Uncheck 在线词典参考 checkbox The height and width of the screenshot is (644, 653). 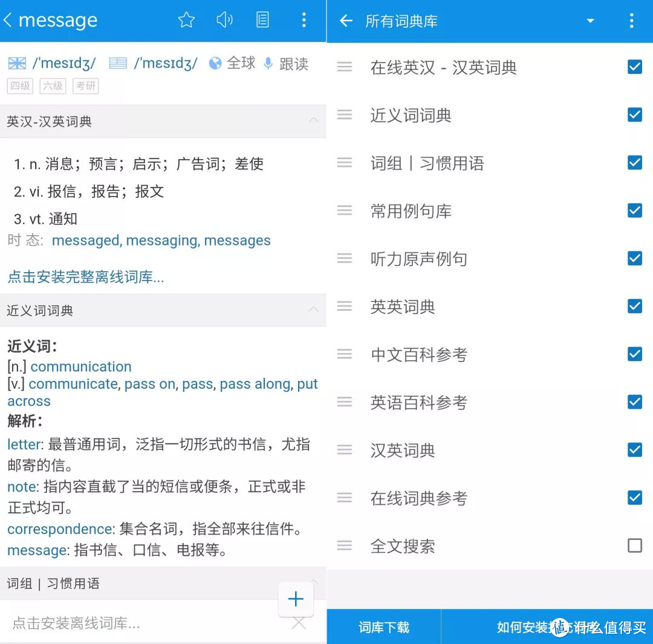click(x=634, y=498)
